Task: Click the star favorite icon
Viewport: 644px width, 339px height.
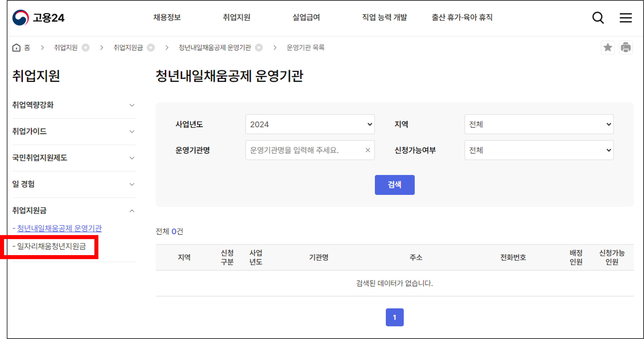Action: point(608,47)
